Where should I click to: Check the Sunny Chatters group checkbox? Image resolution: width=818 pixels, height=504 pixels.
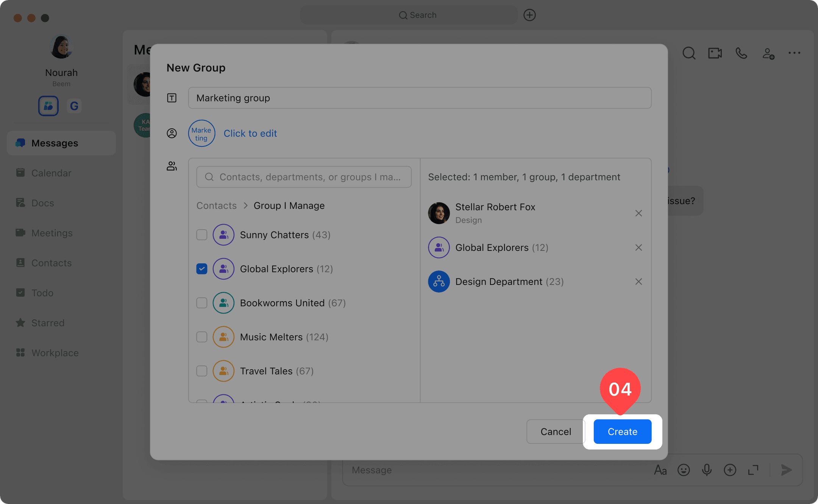click(x=202, y=235)
